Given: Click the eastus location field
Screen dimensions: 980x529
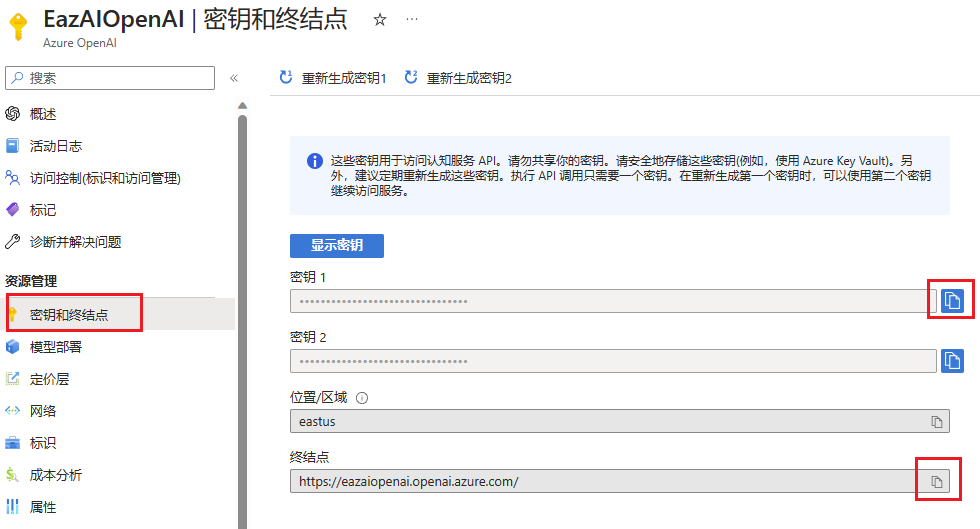Looking at the screenshot, I should (x=619, y=421).
